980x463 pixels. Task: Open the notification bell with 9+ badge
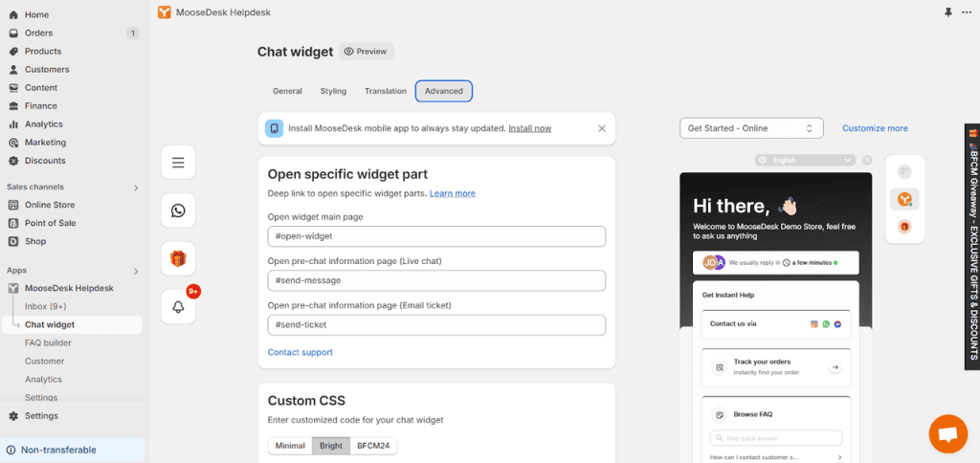178,307
